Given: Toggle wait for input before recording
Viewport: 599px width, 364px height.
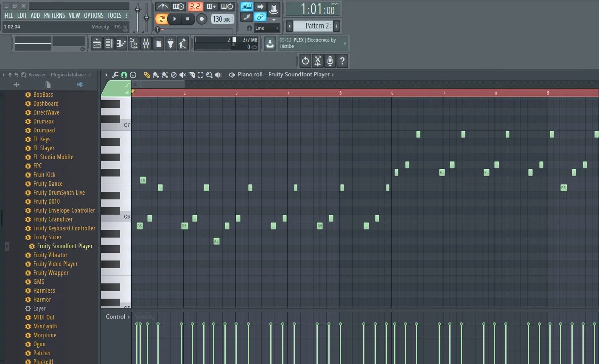Looking at the screenshot, I should pyautogui.click(x=179, y=6).
